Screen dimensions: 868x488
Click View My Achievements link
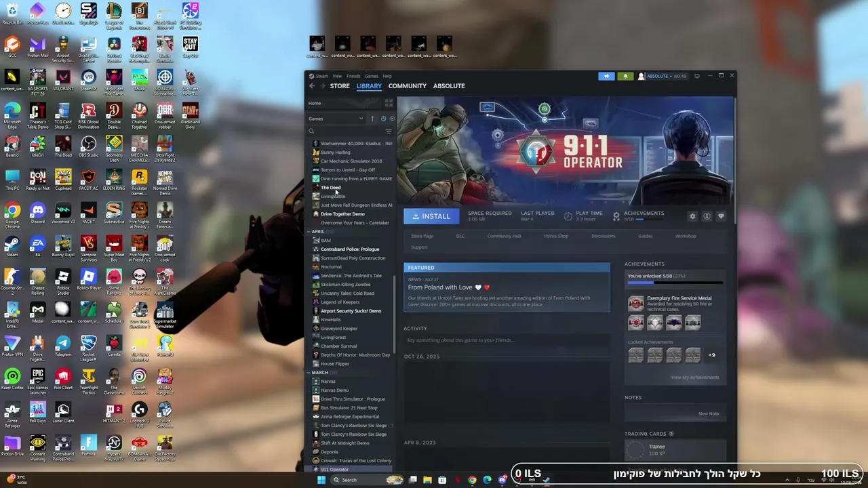point(695,378)
